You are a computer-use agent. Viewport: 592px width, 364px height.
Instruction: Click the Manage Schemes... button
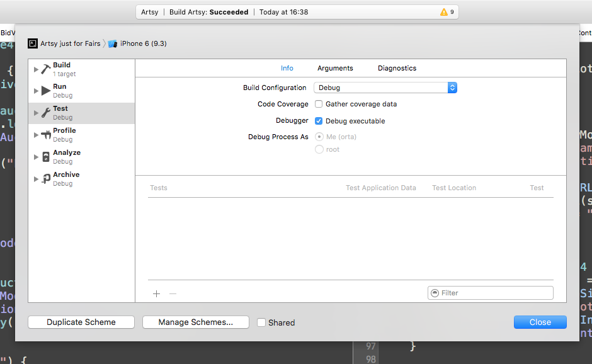[x=196, y=322]
